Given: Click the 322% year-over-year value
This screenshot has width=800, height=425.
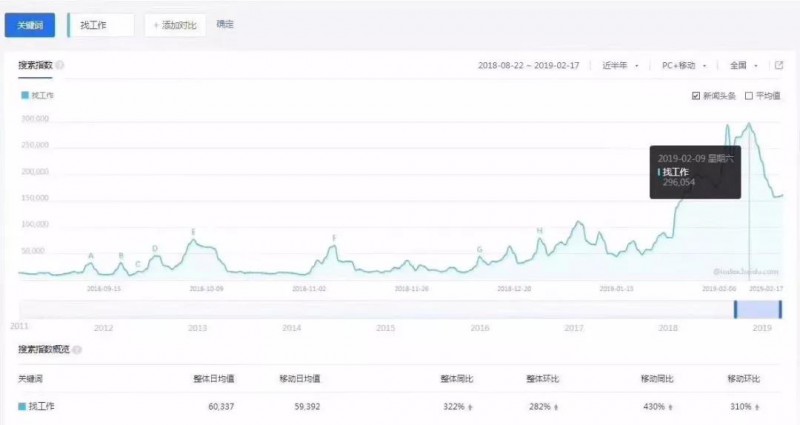Looking at the screenshot, I should [454, 407].
